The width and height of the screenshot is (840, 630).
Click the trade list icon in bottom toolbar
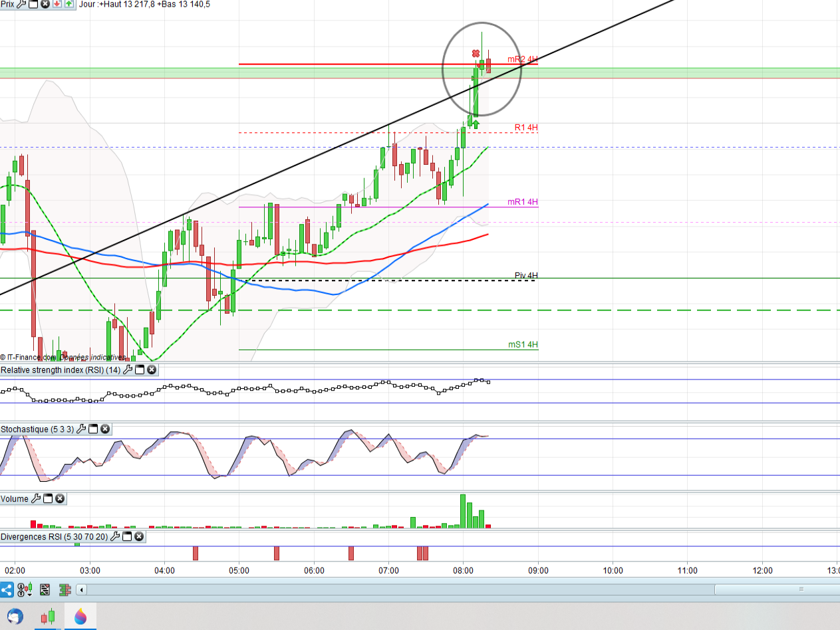(45, 589)
